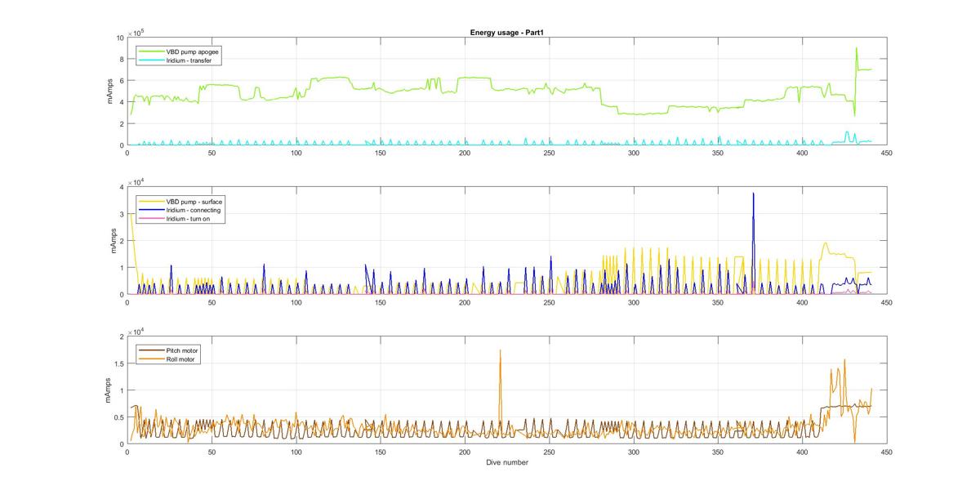This screenshot has height=499, width=980.
Task: Click the VBD pump apogee peak near dive 430
Action: click(856, 48)
